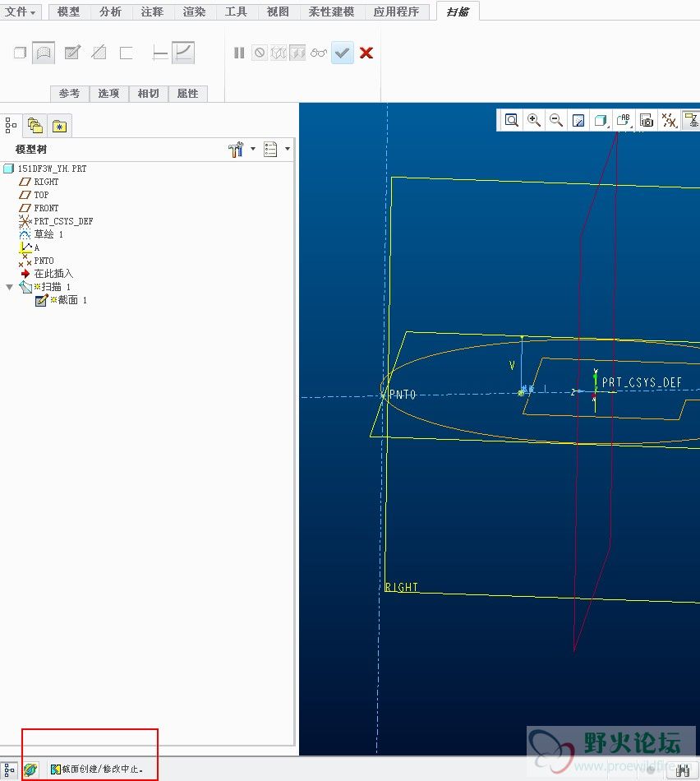Cancel the sweep with red X
This screenshot has height=781, width=700.
366,53
